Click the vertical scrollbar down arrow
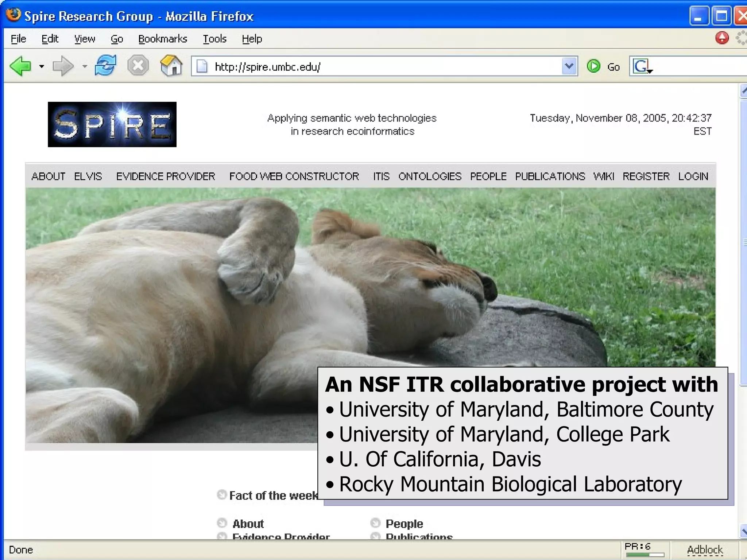Image resolution: width=747 pixels, height=560 pixels. click(743, 530)
